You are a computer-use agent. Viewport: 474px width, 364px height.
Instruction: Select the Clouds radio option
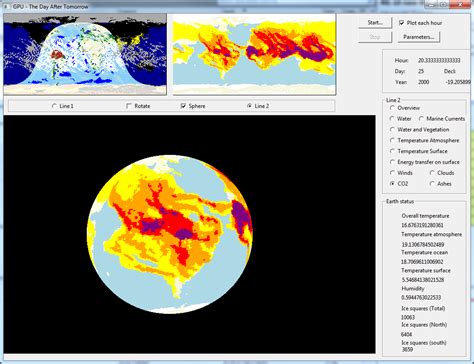coord(432,173)
